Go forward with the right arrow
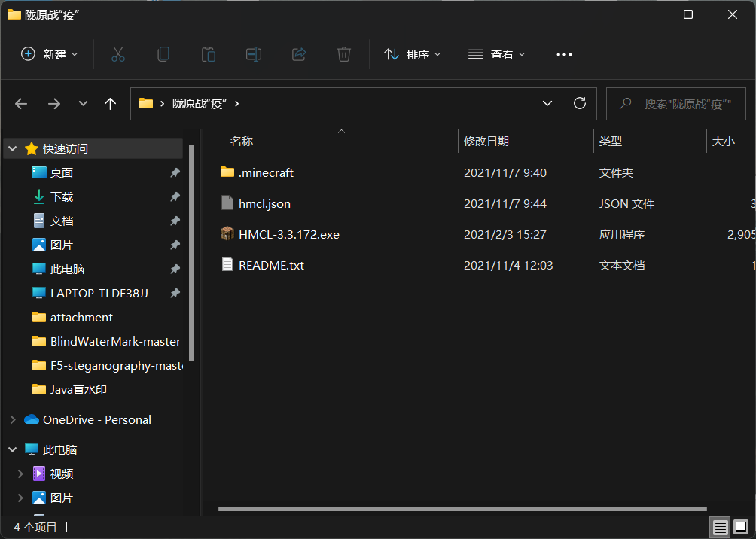Screen dimensions: 756x539 pyautogui.click(x=54, y=104)
